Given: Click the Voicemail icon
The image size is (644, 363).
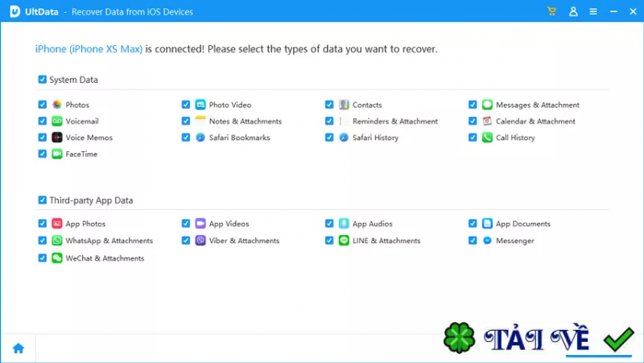Looking at the screenshot, I should (x=56, y=122).
